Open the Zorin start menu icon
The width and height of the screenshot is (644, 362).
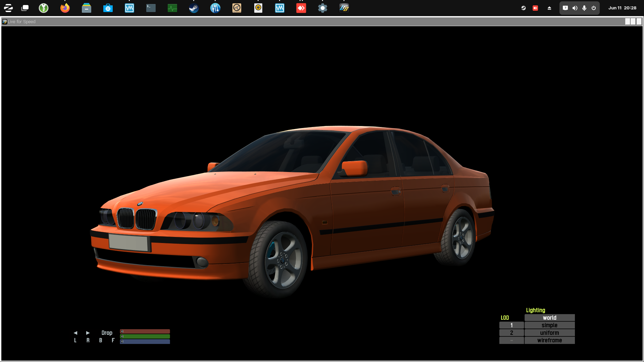point(8,8)
